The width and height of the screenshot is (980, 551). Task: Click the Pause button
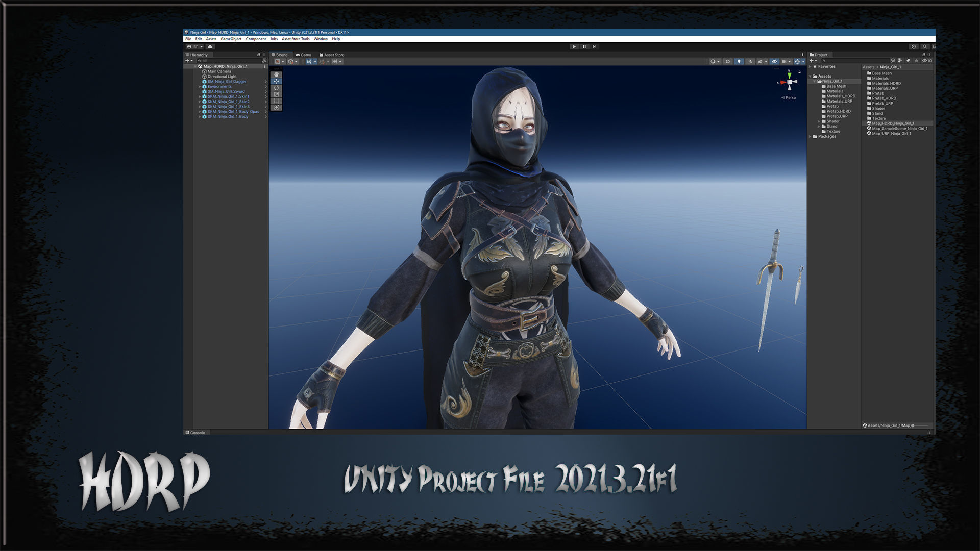584,46
